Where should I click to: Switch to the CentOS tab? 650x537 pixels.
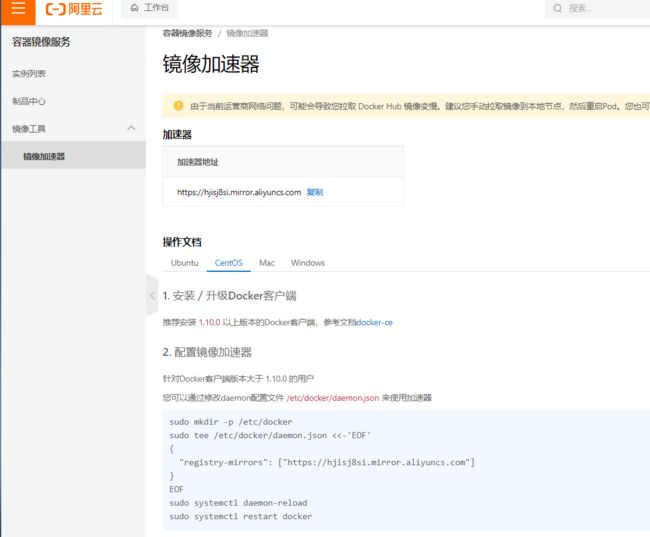pos(228,263)
